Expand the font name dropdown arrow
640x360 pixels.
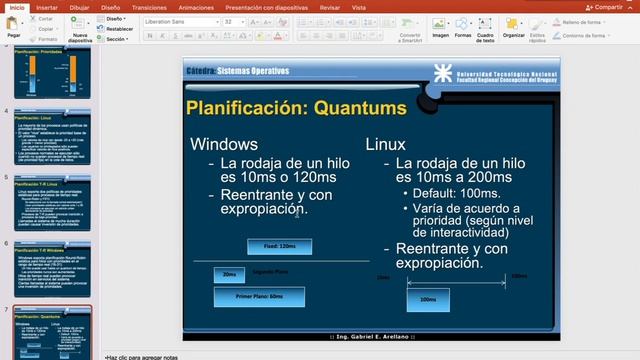(x=218, y=22)
